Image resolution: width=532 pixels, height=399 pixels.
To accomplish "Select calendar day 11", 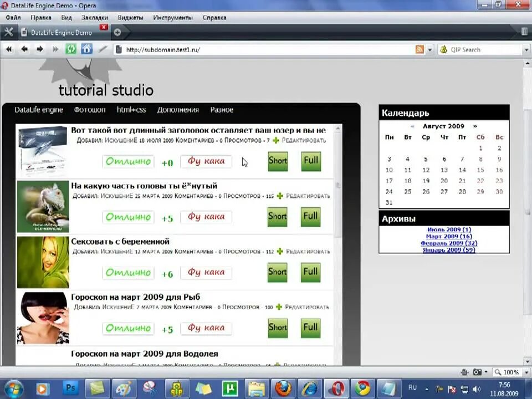I will coord(408,170).
